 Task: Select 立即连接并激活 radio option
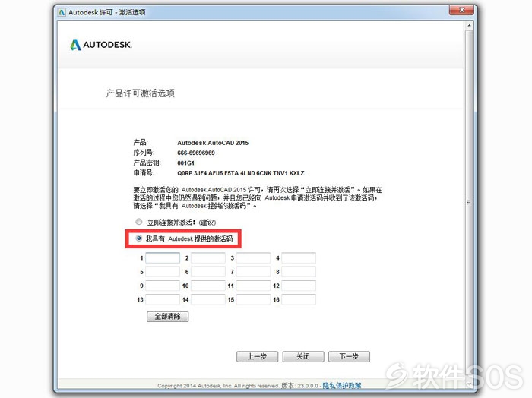tap(139, 222)
